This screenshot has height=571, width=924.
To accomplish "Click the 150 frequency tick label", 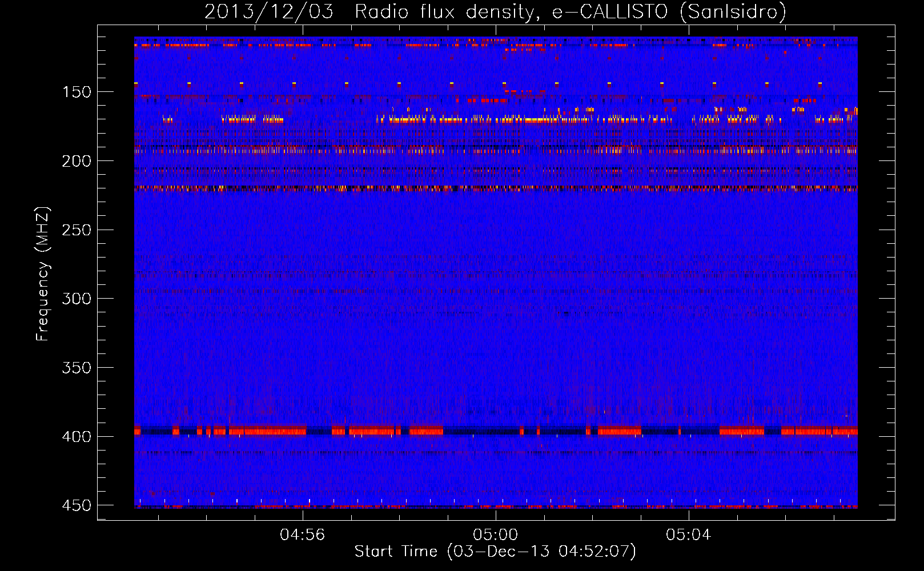I will (x=77, y=93).
